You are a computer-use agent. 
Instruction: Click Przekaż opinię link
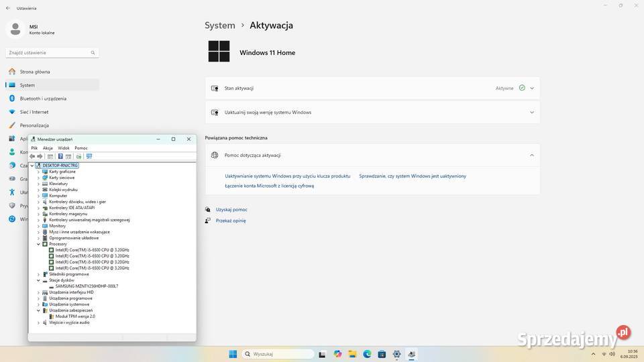pyautogui.click(x=230, y=221)
